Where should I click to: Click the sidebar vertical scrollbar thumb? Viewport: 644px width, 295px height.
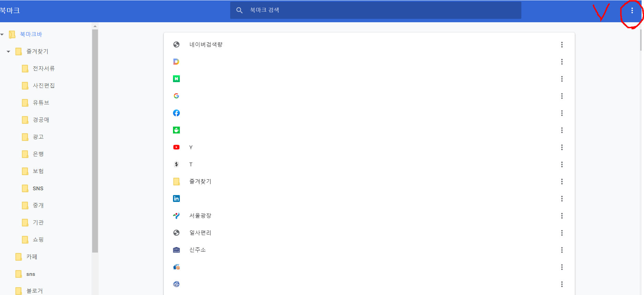95,141
